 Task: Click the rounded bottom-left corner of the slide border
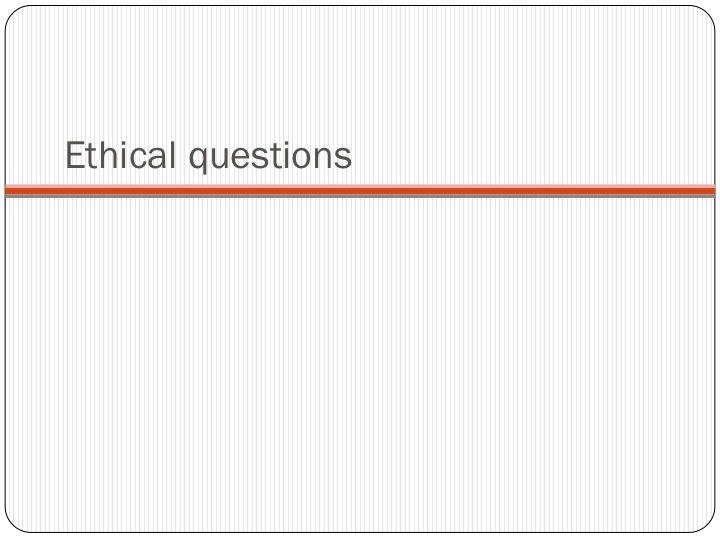coord(12,525)
